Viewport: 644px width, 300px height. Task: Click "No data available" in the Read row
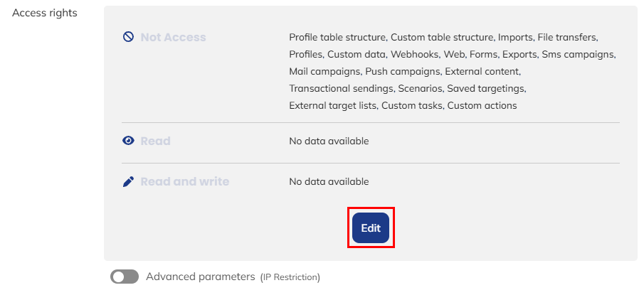tap(329, 141)
